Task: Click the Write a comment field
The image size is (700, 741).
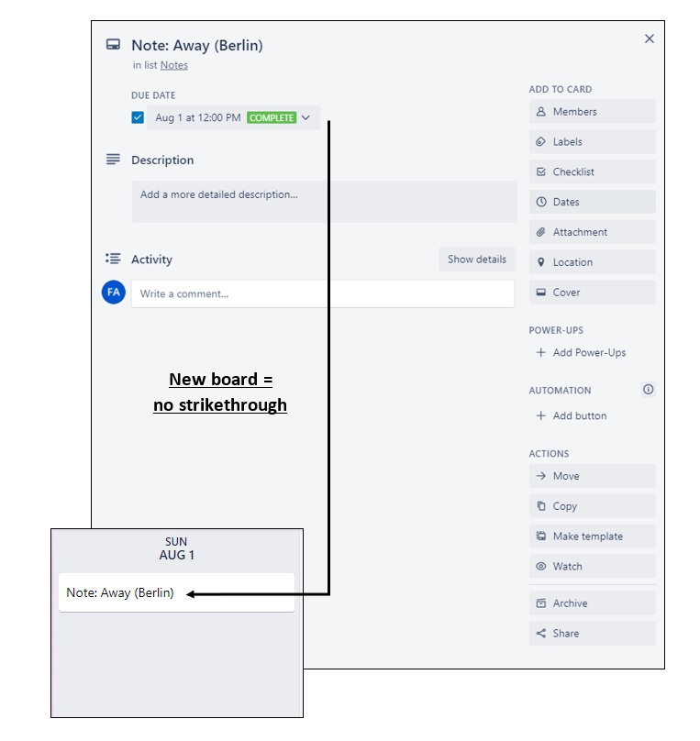Action: click(x=323, y=293)
